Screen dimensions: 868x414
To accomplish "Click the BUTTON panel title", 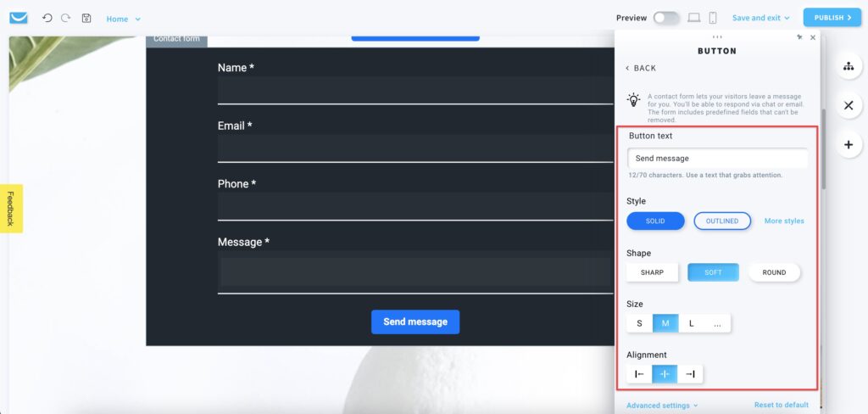I will click(x=717, y=51).
